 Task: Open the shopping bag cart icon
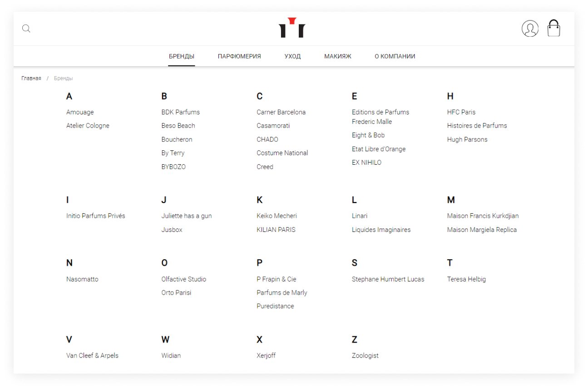coord(553,28)
